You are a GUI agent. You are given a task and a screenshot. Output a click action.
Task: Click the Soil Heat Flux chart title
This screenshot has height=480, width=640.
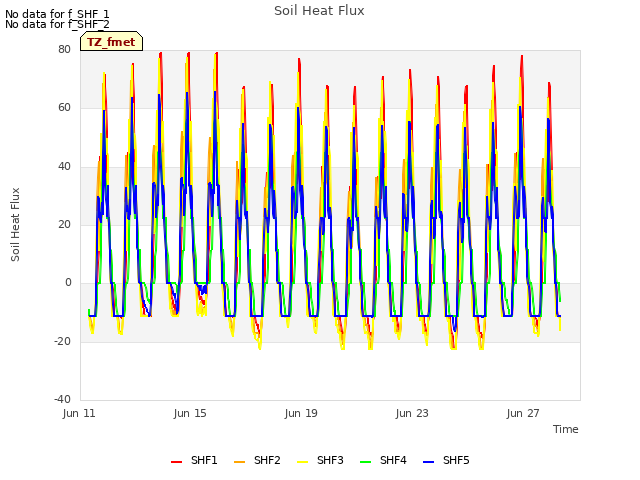coord(319,11)
